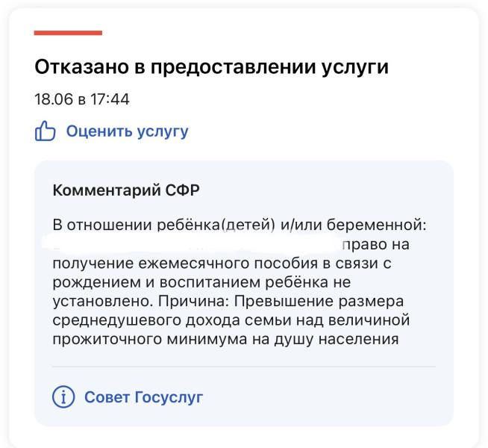Click the words Превышение размера

point(319,302)
